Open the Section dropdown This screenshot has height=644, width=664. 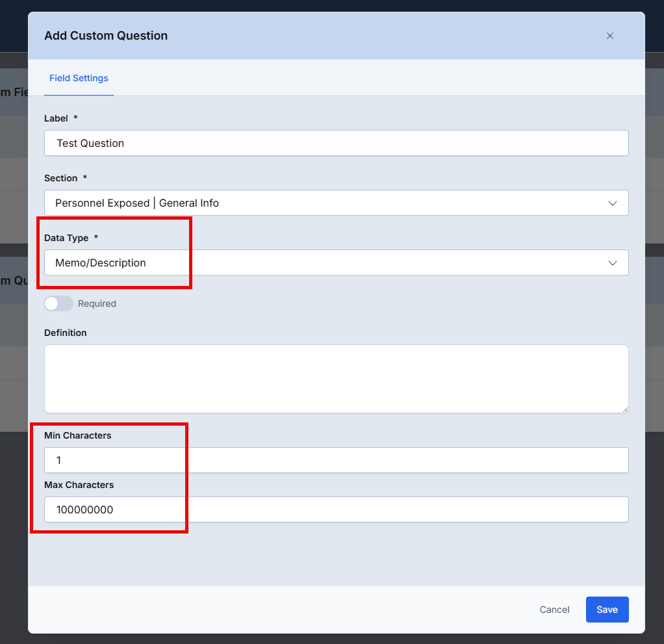point(325,203)
